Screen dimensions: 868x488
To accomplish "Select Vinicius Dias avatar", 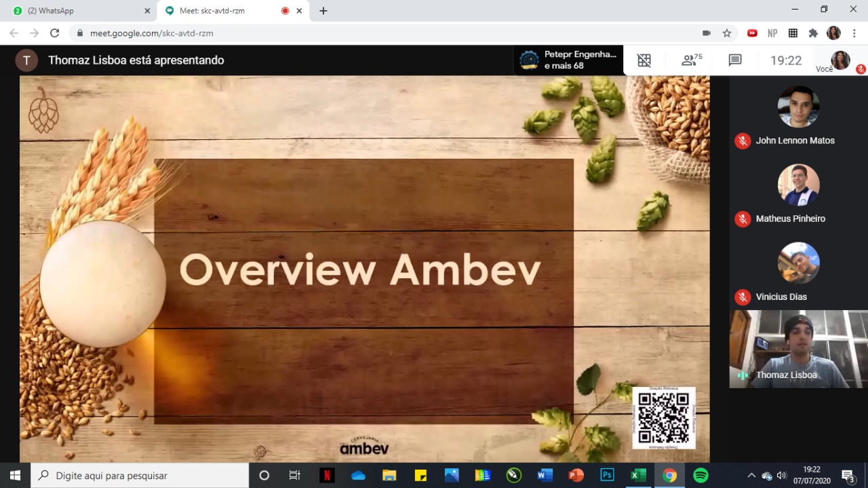I will click(x=798, y=263).
